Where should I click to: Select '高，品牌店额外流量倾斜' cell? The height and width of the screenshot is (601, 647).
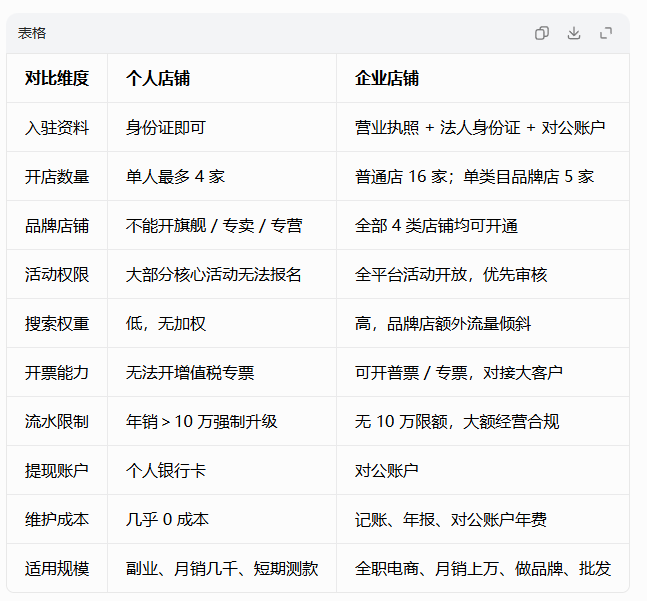[443, 324]
